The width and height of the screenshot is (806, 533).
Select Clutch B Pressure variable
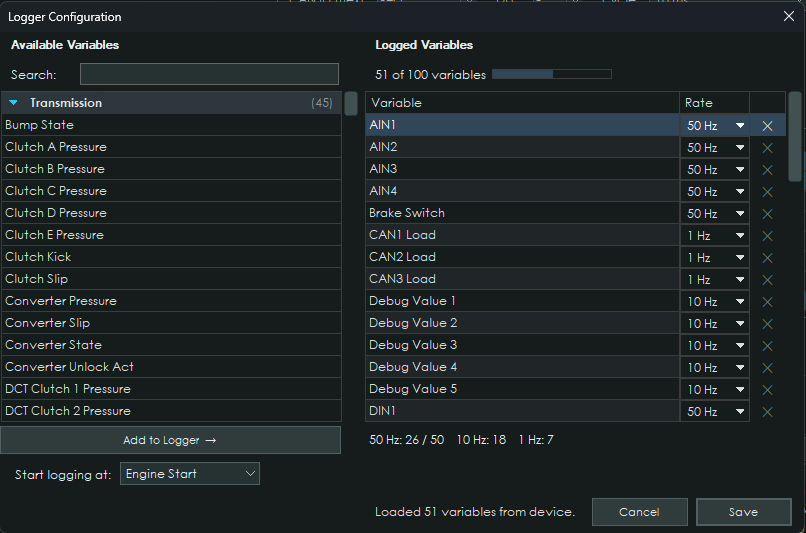[x=171, y=169]
